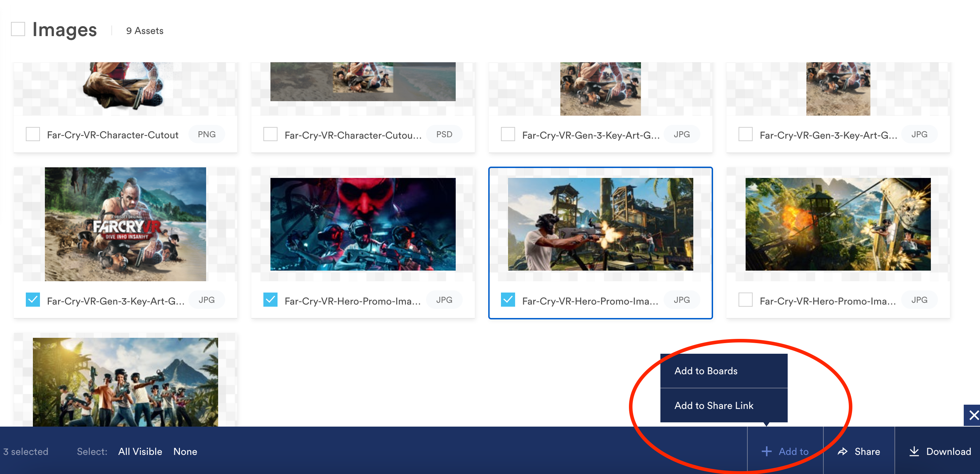This screenshot has width=980, height=474.
Task: Check the Far-Cry-VR-Character-Cutout PNG asset checkbox
Action: 33,134
